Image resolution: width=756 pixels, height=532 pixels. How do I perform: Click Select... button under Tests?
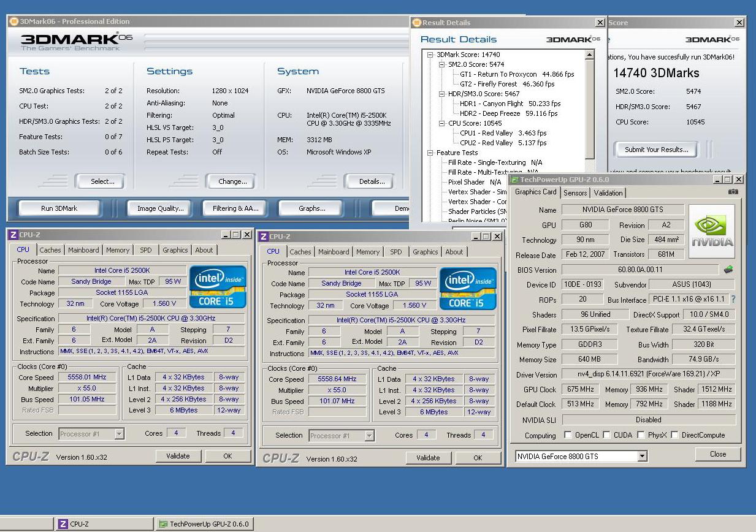102,181
